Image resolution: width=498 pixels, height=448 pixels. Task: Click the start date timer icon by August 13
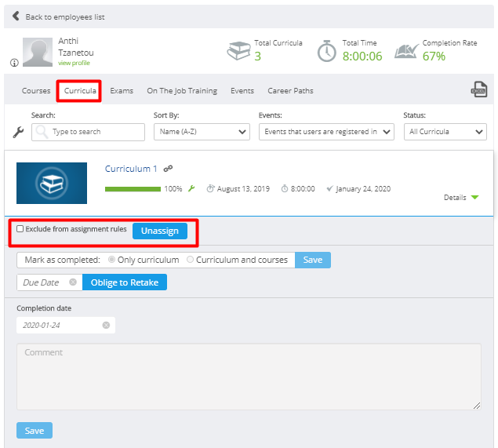210,188
